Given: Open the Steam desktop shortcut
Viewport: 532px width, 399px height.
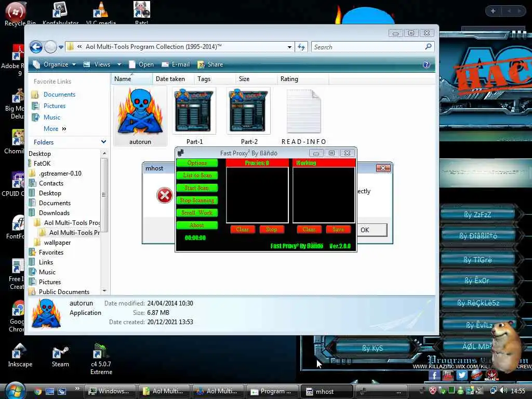Looking at the screenshot, I should pyautogui.click(x=60, y=355).
